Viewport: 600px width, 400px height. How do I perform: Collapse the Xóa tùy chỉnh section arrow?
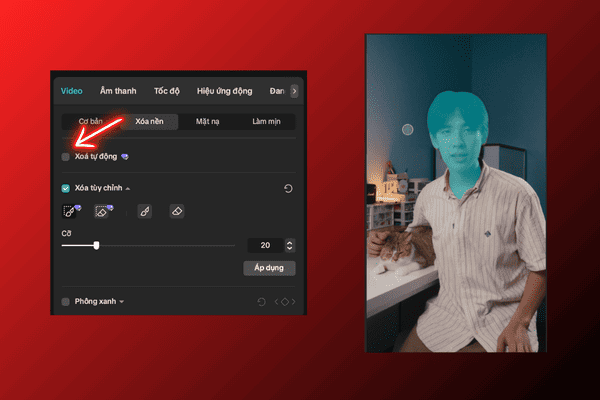pos(127,188)
